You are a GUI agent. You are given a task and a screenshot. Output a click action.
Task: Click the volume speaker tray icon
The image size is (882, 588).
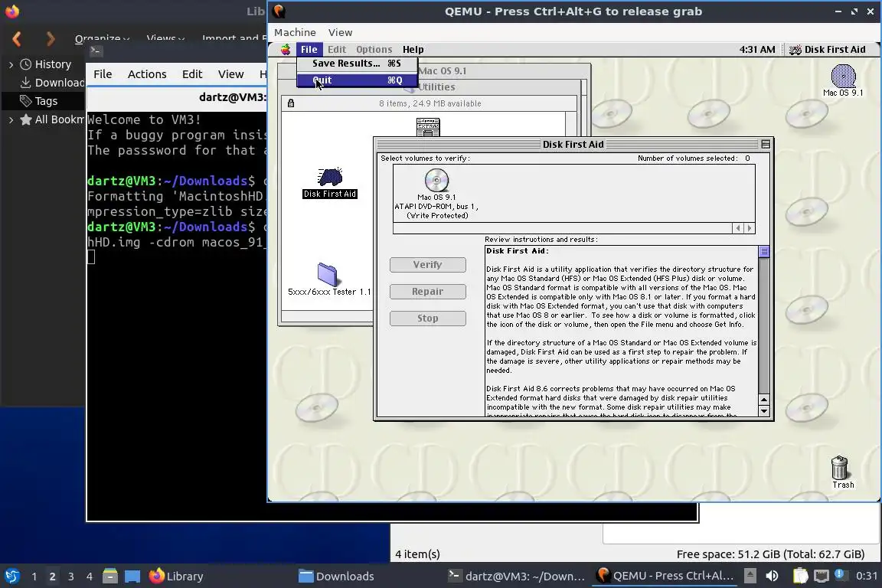[772, 577]
